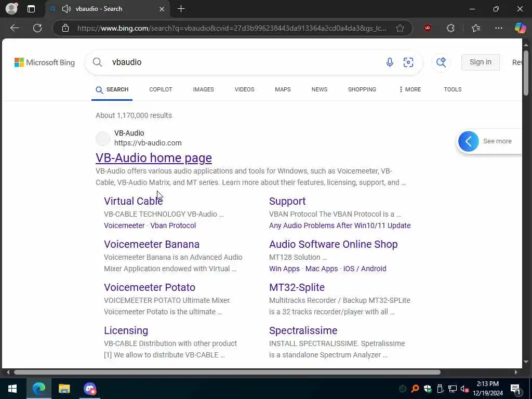
Task: Open the Favorites list icon
Action: tap(476, 28)
